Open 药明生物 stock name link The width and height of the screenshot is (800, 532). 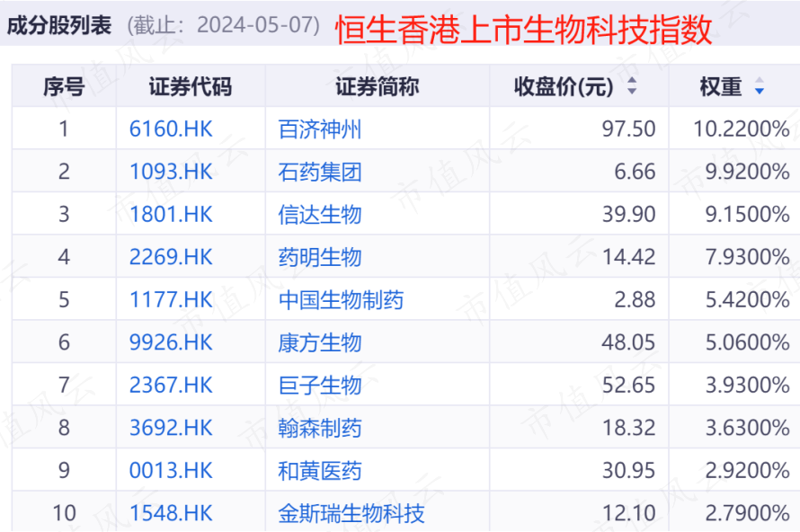point(320,257)
